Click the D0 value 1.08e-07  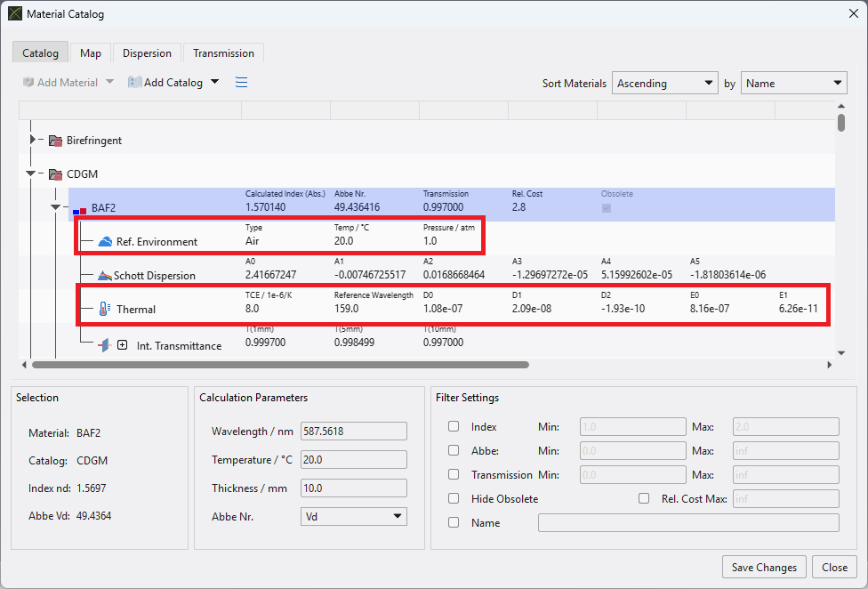443,309
